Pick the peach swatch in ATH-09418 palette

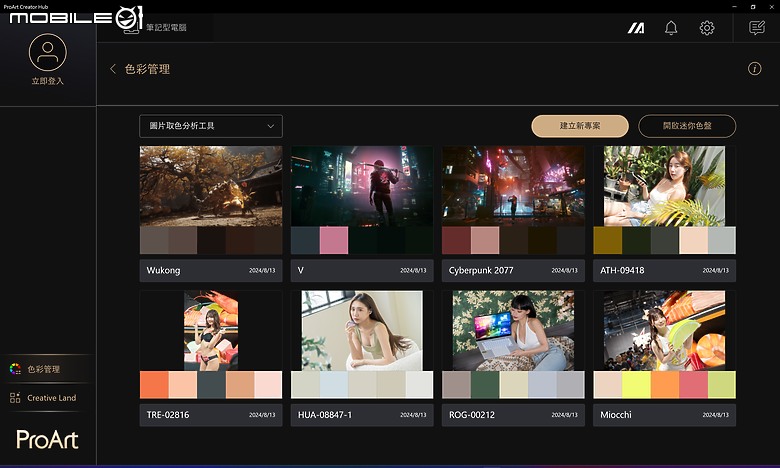(x=693, y=240)
